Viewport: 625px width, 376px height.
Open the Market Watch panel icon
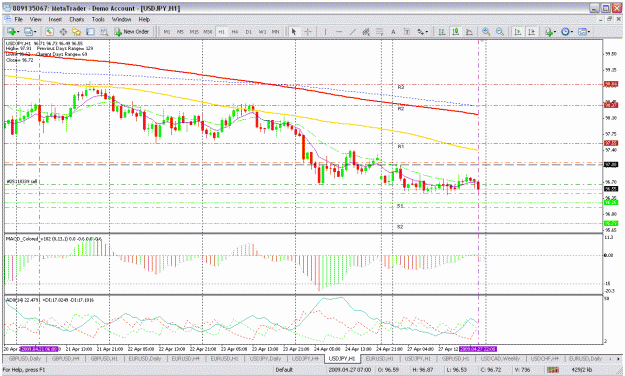pyautogui.click(x=49, y=31)
